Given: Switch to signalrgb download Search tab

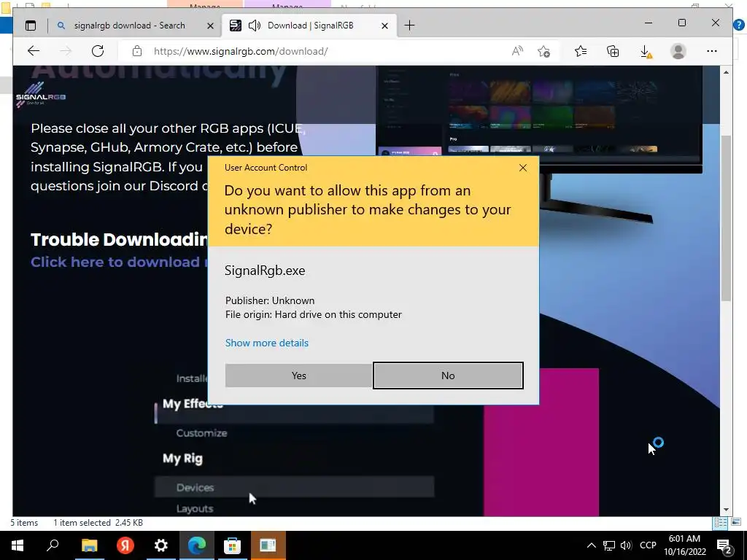Looking at the screenshot, I should pyautogui.click(x=130, y=26).
